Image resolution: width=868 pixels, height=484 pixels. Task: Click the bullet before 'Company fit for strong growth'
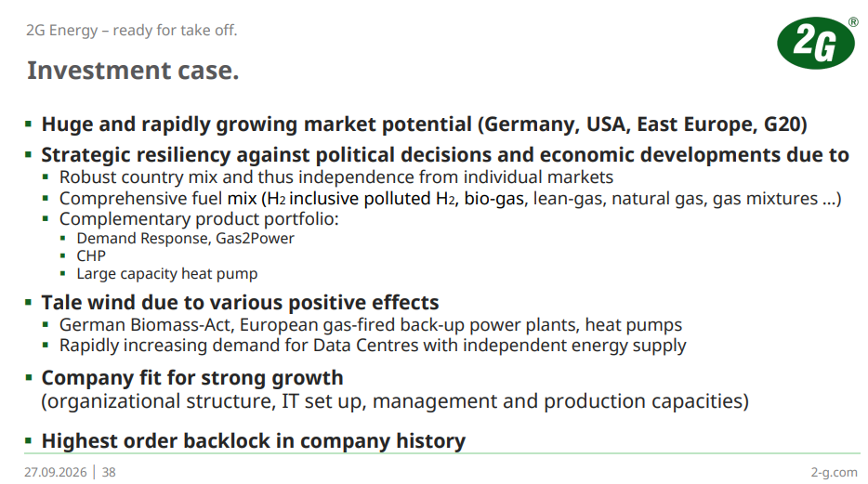pos(28,378)
